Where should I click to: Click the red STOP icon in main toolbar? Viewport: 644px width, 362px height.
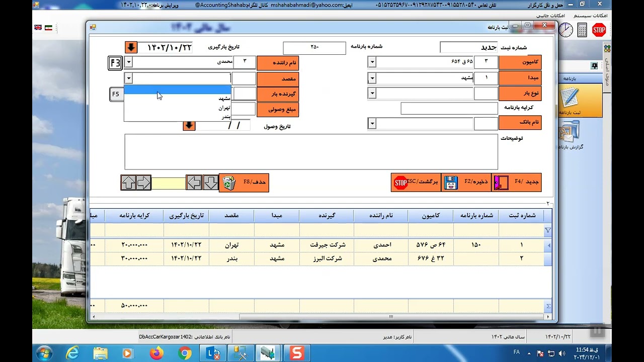coord(599,30)
